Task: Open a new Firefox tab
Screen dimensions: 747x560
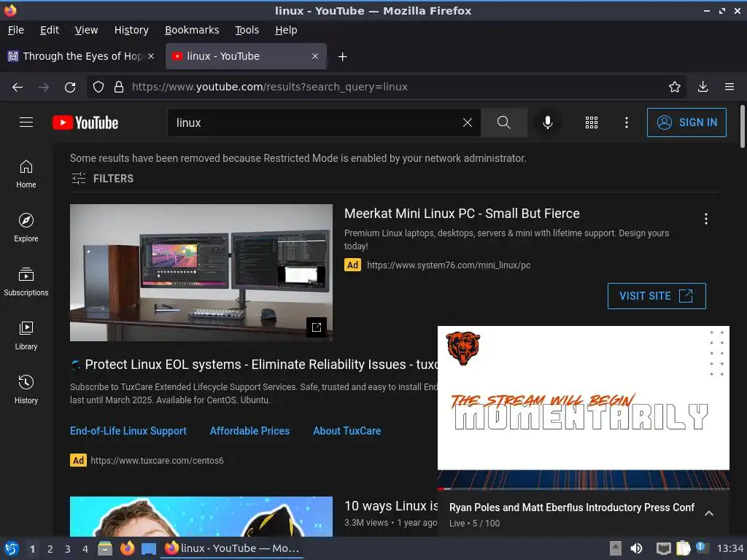Action: pos(342,57)
